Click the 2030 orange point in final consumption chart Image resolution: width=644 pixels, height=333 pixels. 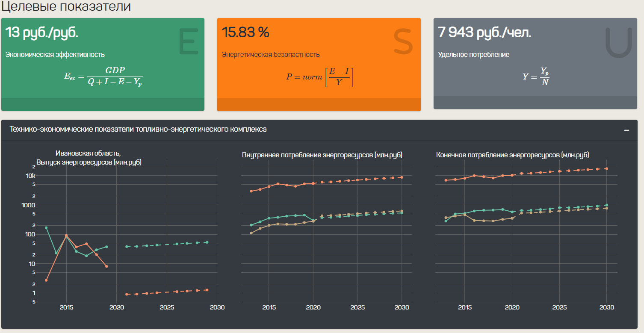pos(606,168)
